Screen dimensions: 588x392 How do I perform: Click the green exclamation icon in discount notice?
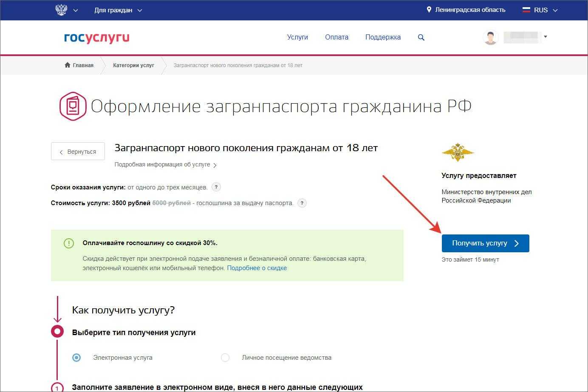click(69, 243)
